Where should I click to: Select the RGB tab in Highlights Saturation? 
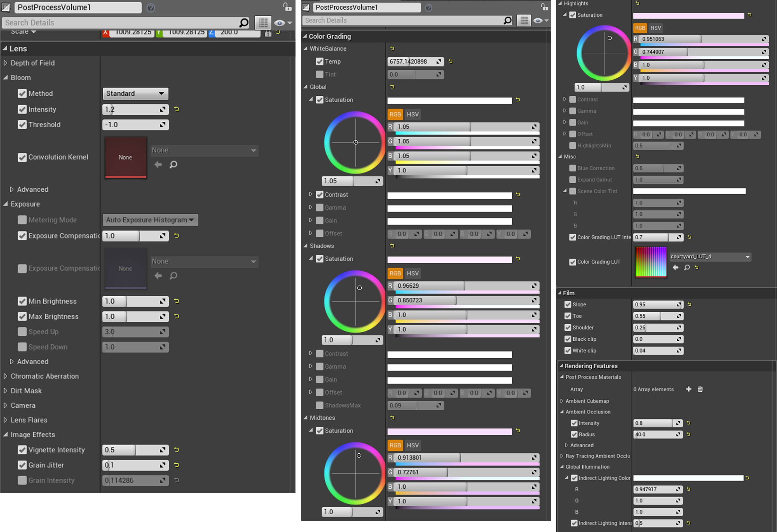(x=640, y=28)
